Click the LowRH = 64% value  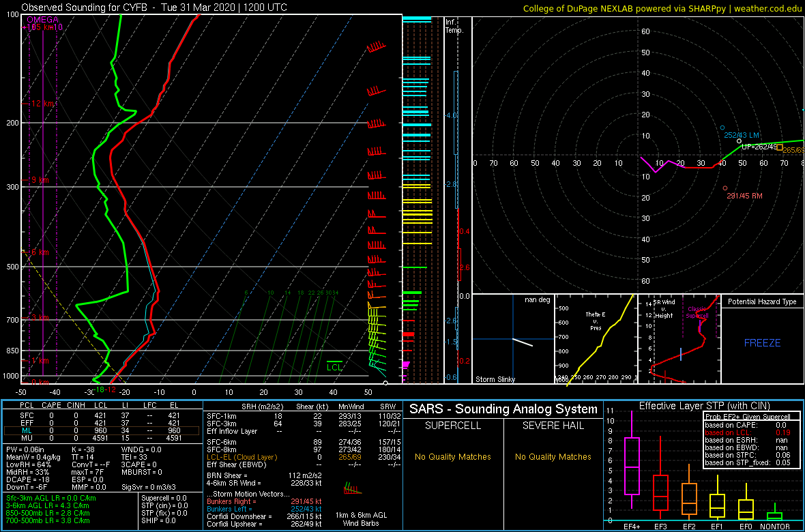click(x=28, y=466)
